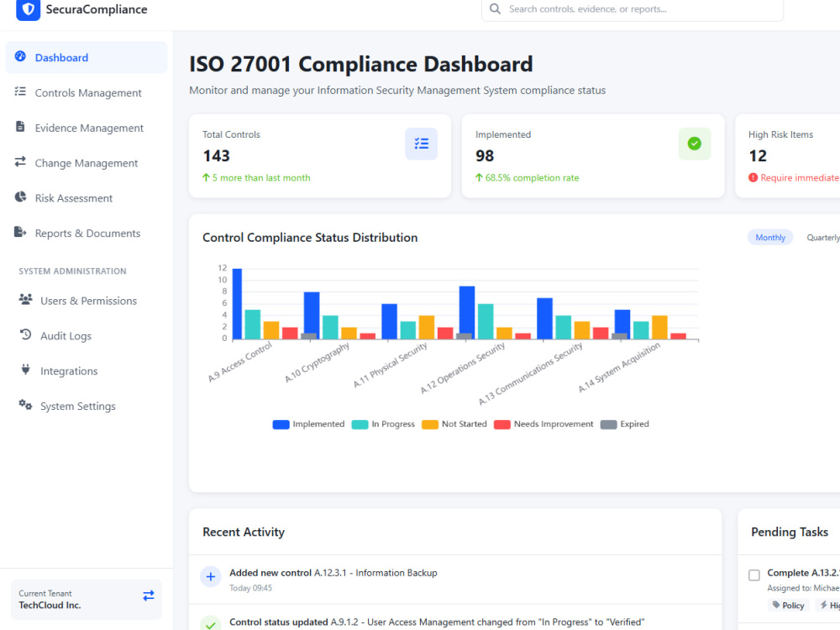
Task: Focus the search controls input field
Action: point(633,9)
